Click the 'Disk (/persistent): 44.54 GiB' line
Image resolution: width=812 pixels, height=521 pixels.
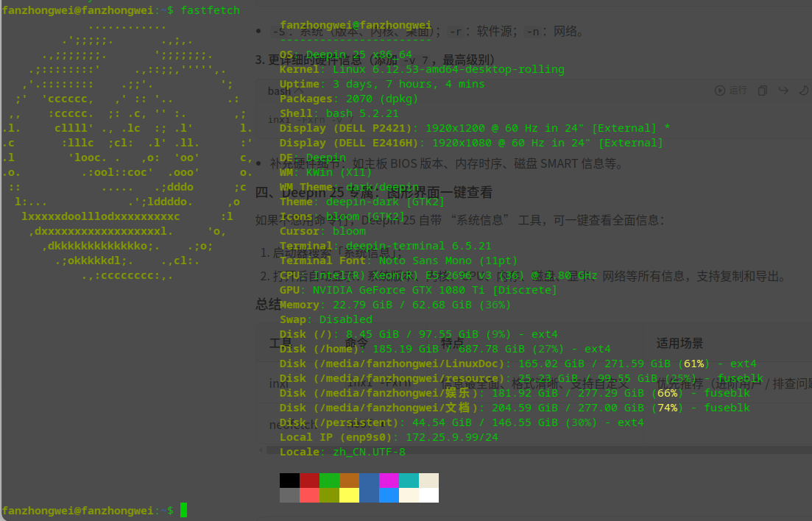click(462, 422)
